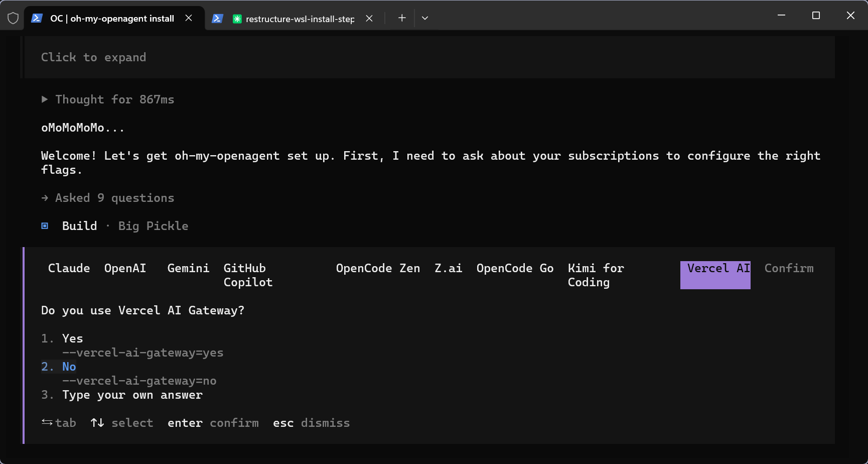Open a new terminal tab

pyautogui.click(x=402, y=18)
